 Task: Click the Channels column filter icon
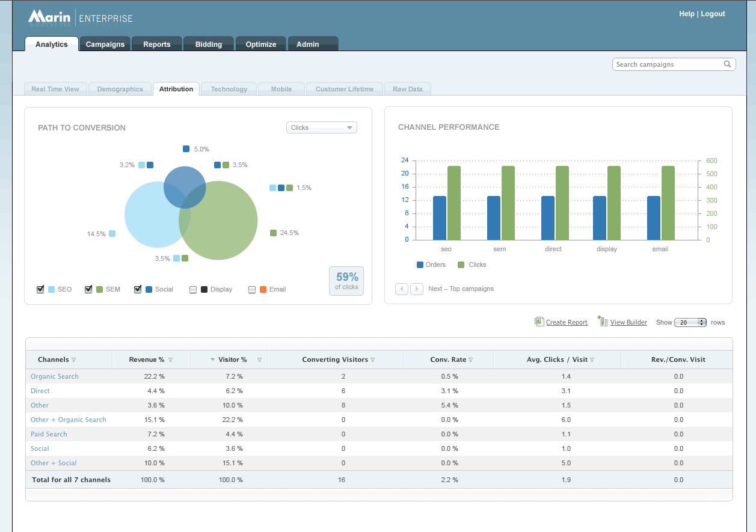pyautogui.click(x=74, y=360)
